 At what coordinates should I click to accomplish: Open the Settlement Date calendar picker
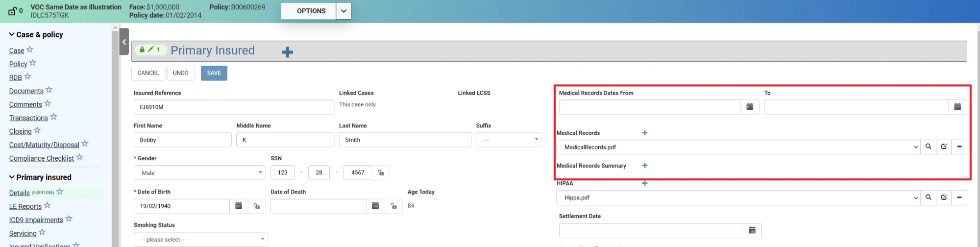[752, 230]
